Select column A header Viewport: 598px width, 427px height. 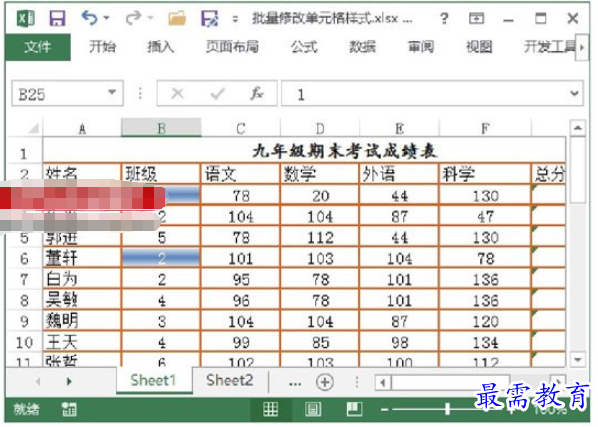pos(82,128)
